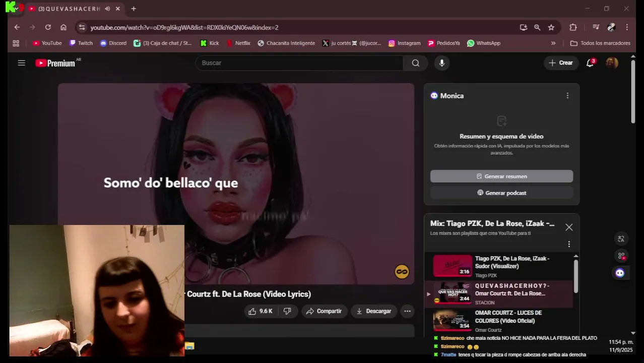The height and width of the screenshot is (363, 644).
Task: Open the Chacanita Inteligente bookmark
Action: [x=286, y=43]
